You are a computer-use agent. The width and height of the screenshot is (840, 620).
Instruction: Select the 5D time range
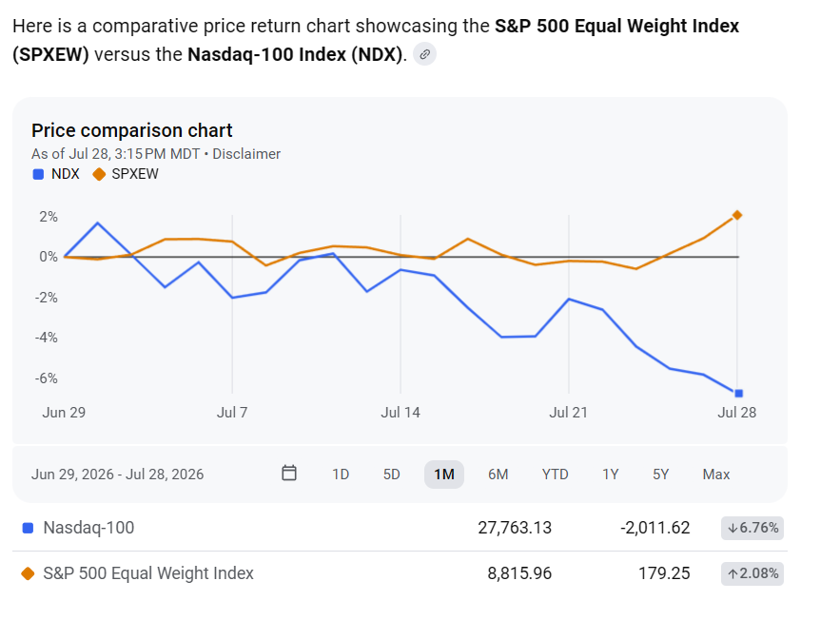(x=392, y=475)
